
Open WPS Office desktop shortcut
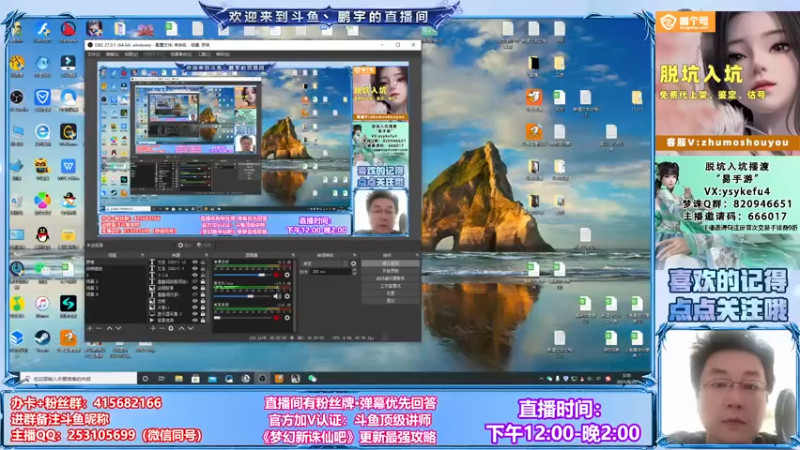[68, 168]
